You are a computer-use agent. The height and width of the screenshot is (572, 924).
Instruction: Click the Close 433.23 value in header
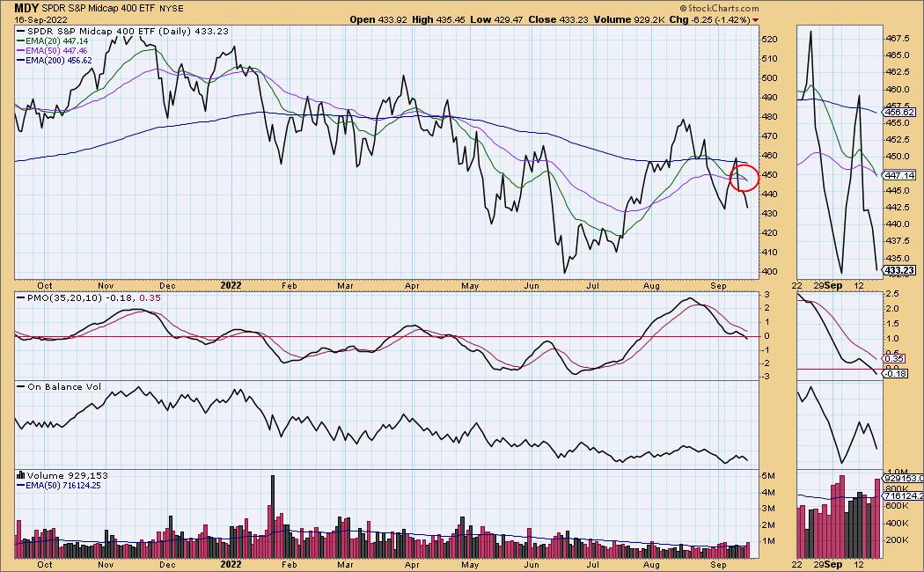pyautogui.click(x=558, y=19)
